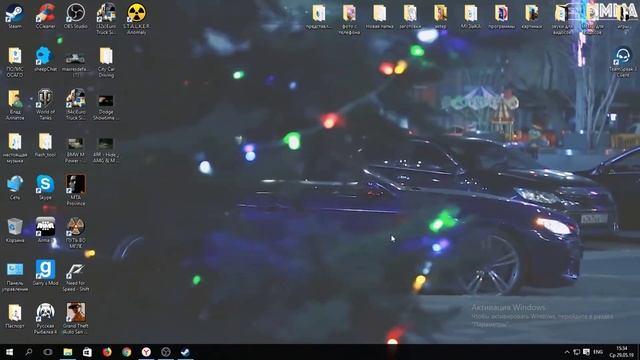Select the картинки folder
640x360 pixels.
pyautogui.click(x=532, y=16)
